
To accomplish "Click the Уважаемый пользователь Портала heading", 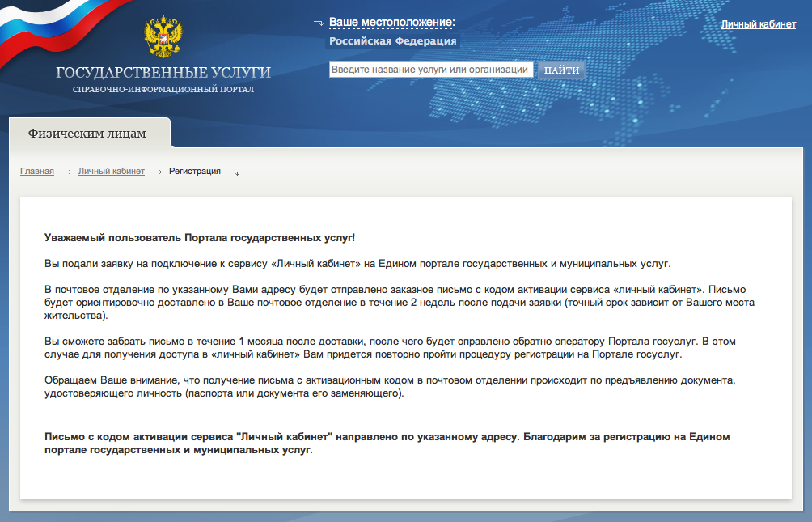I will coord(200,238).
